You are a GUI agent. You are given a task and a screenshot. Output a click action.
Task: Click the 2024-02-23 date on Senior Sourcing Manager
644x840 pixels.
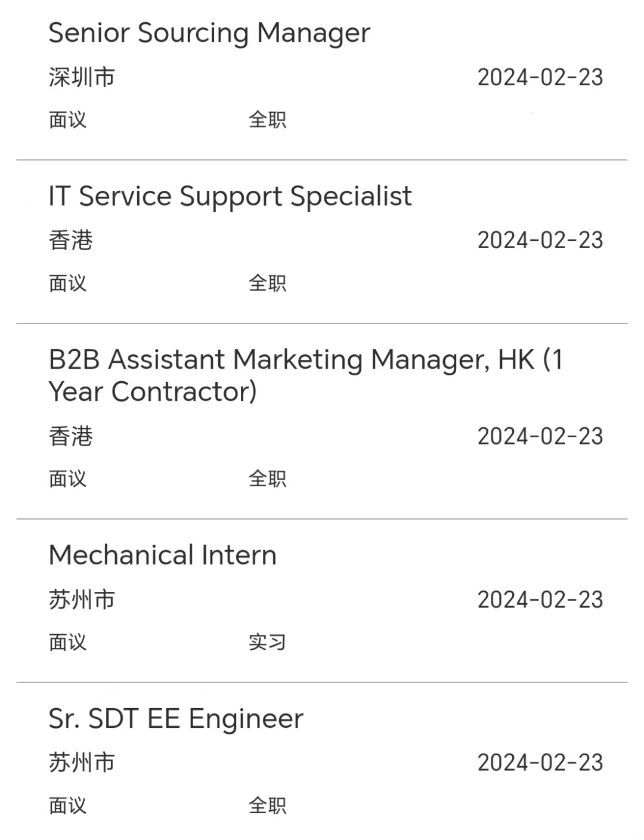point(540,78)
